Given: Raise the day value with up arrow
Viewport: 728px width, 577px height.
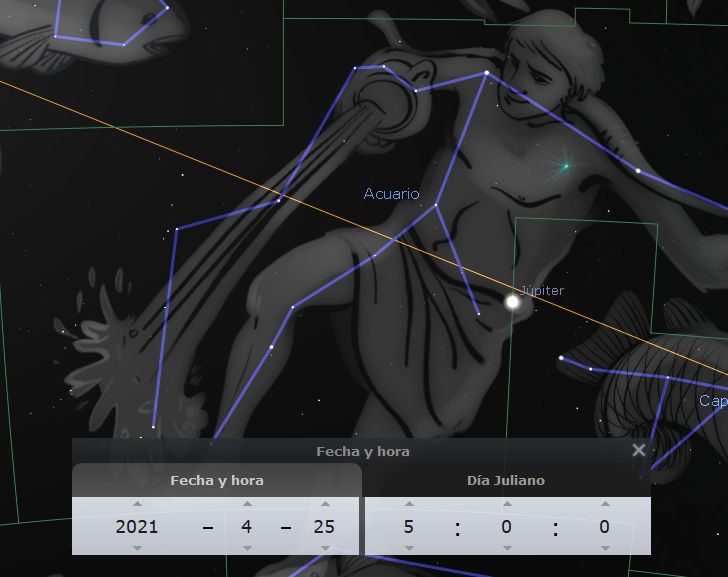Looking at the screenshot, I should pyautogui.click(x=323, y=503).
